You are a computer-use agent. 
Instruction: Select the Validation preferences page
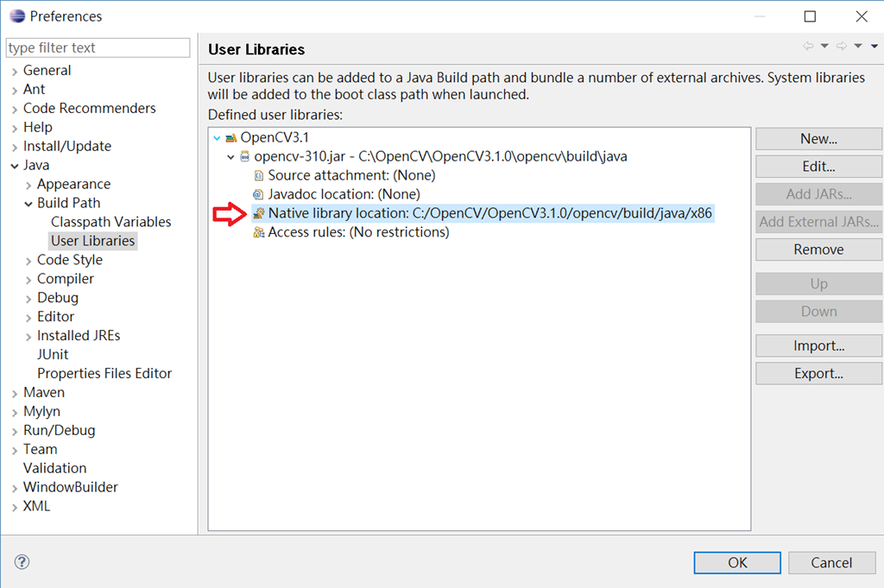point(54,469)
